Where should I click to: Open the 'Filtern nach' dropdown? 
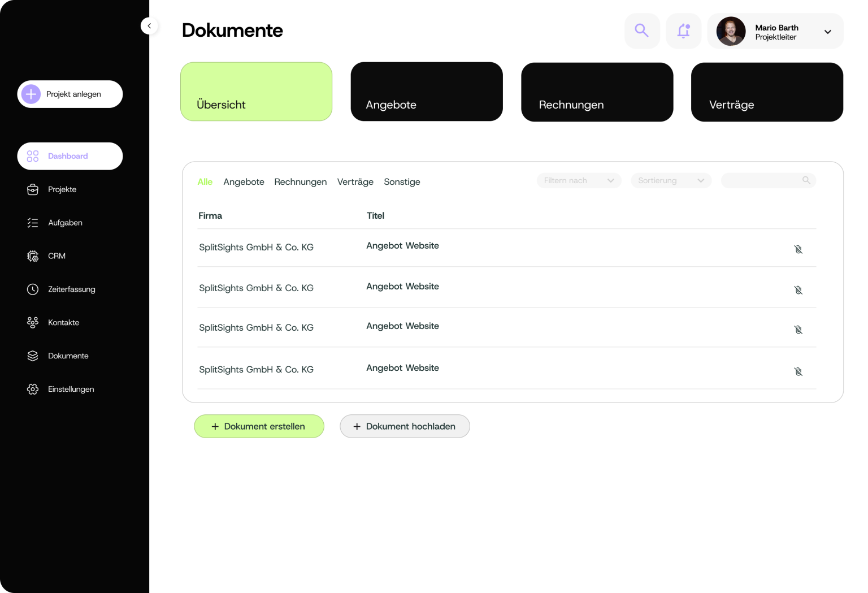(579, 180)
